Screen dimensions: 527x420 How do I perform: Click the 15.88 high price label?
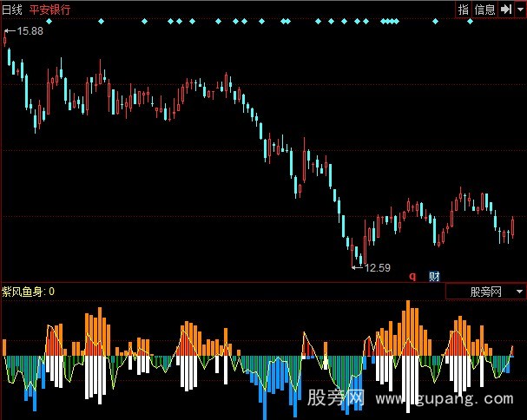click(30, 31)
